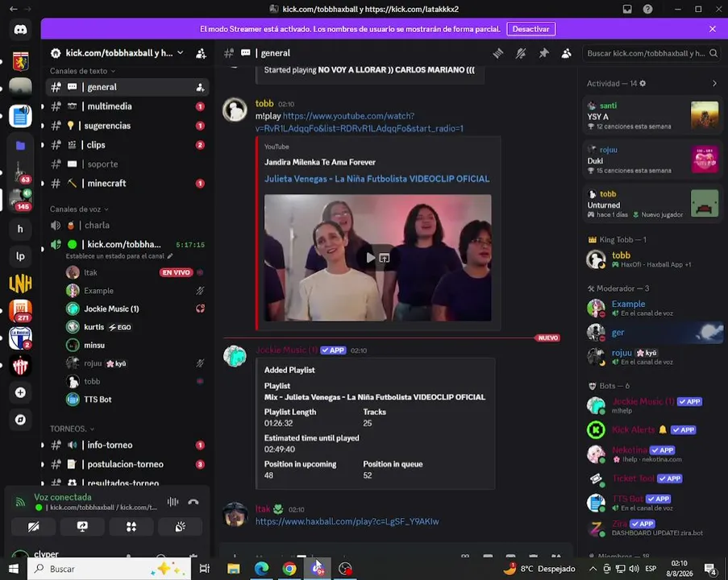The width and height of the screenshot is (728, 580).
Task: Open activities button in voice panel
Action: [x=131, y=527]
